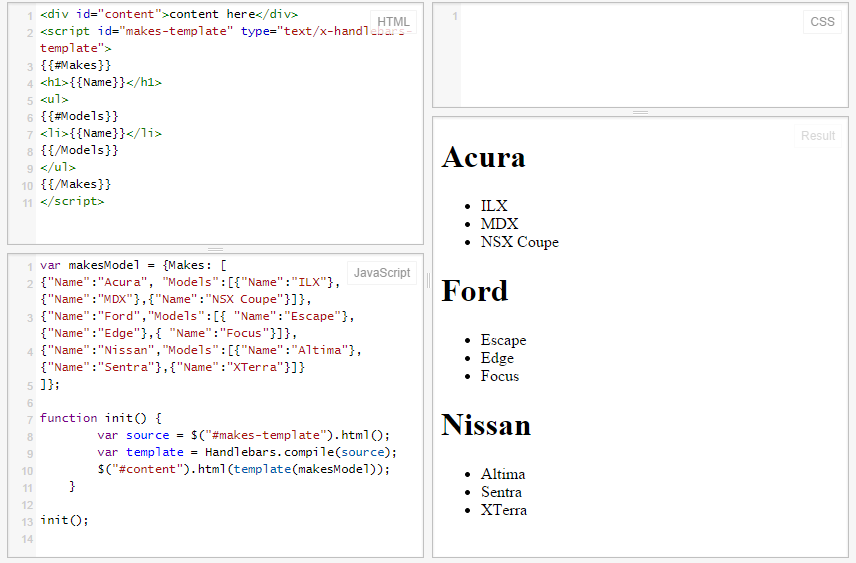Click the {{/Models}} line in HTML editor

79,150
